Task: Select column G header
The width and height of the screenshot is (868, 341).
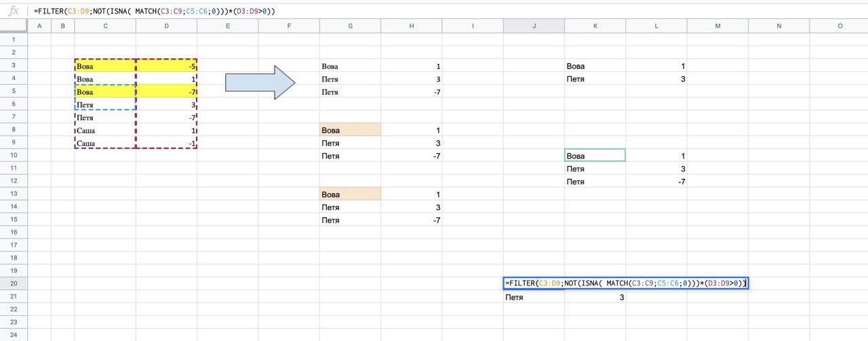Action: click(x=350, y=26)
